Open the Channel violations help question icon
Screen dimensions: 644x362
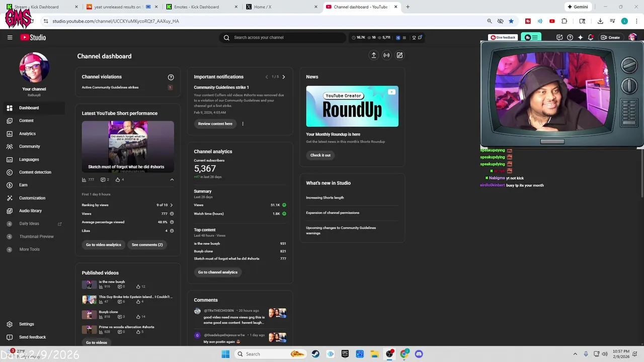(171, 77)
